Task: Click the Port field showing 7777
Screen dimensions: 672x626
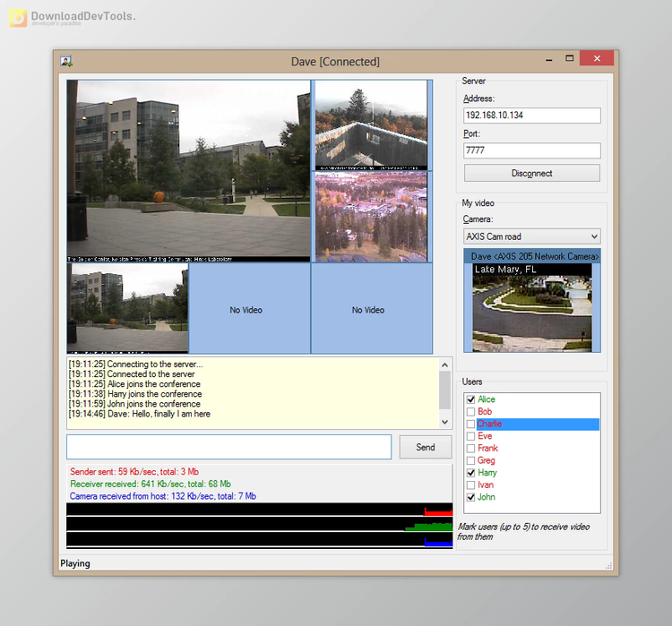Action: 532,150
